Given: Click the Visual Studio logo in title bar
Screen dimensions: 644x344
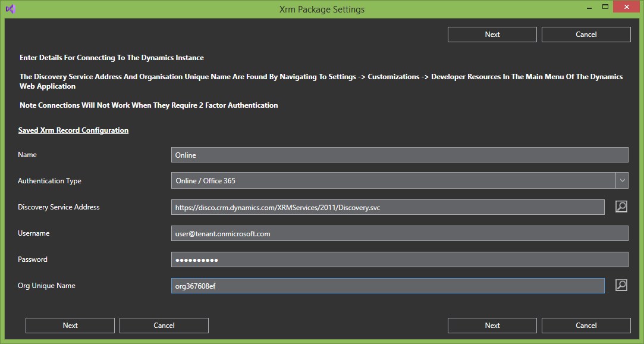Looking at the screenshot, I should 10,9.
